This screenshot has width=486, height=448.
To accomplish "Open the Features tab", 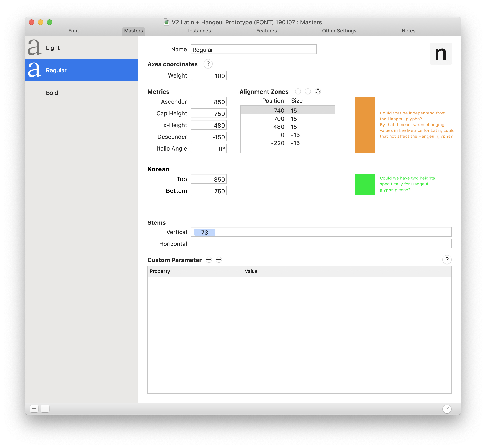I will [266, 31].
